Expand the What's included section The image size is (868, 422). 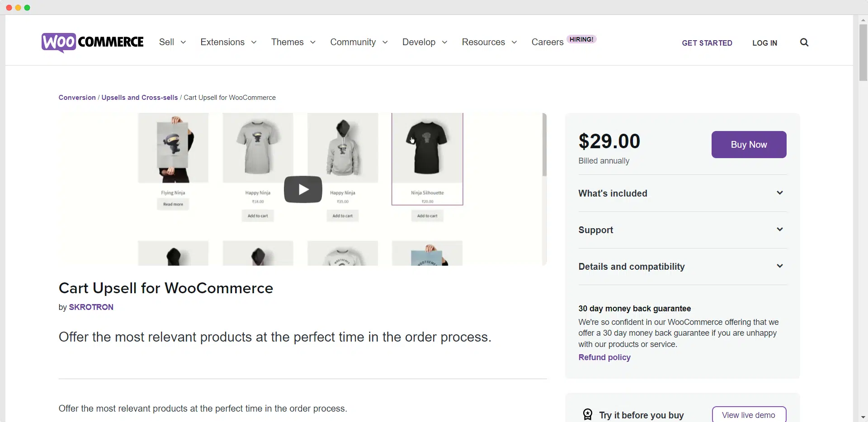682,193
